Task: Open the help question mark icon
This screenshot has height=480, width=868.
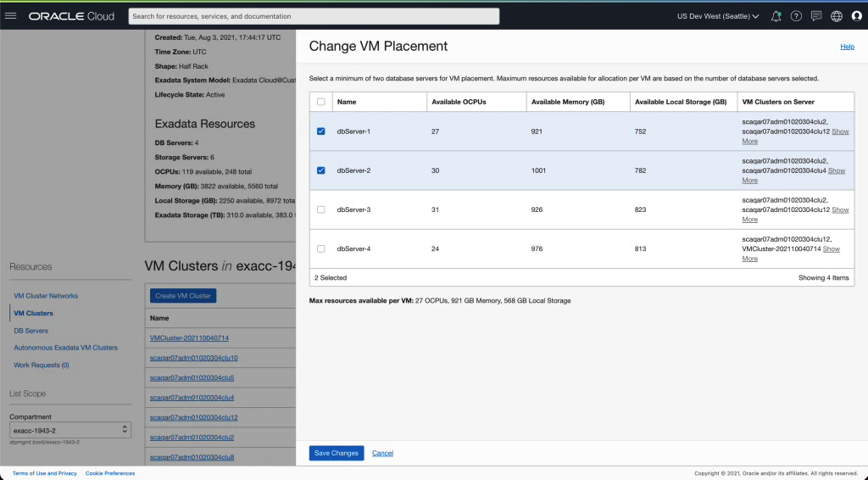Action: [x=796, y=16]
